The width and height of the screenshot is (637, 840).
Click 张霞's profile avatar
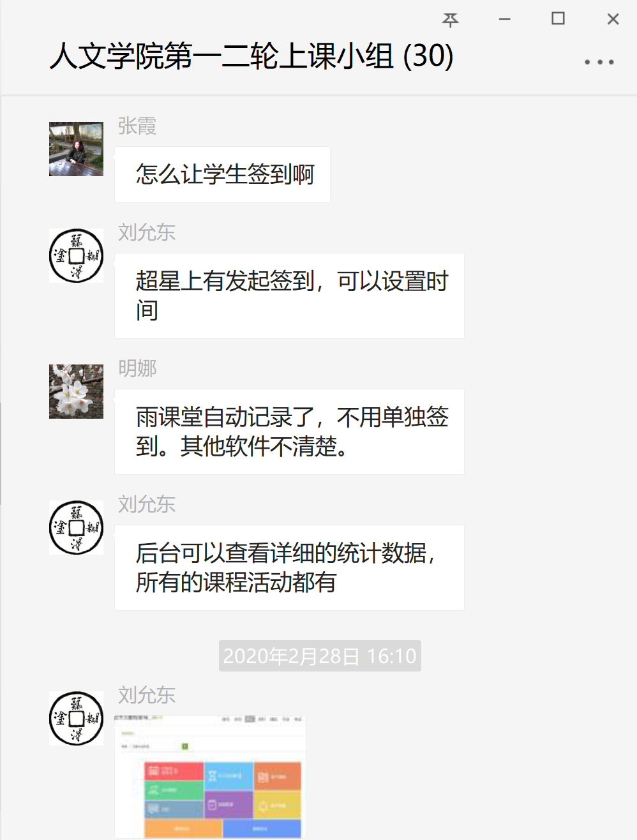76,149
